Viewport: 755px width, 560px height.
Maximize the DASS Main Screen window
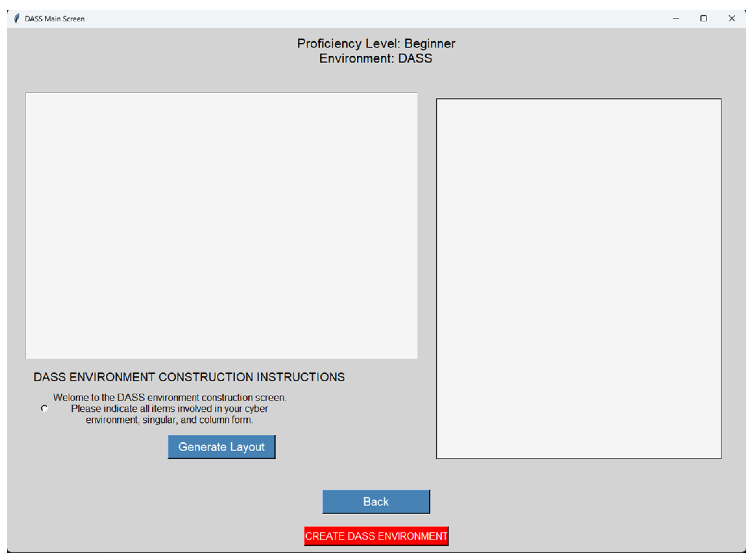coord(703,19)
